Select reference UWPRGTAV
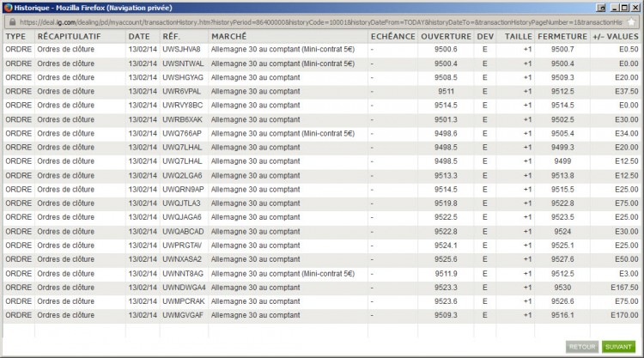Screen dimensions: 644x358 pos(182,245)
